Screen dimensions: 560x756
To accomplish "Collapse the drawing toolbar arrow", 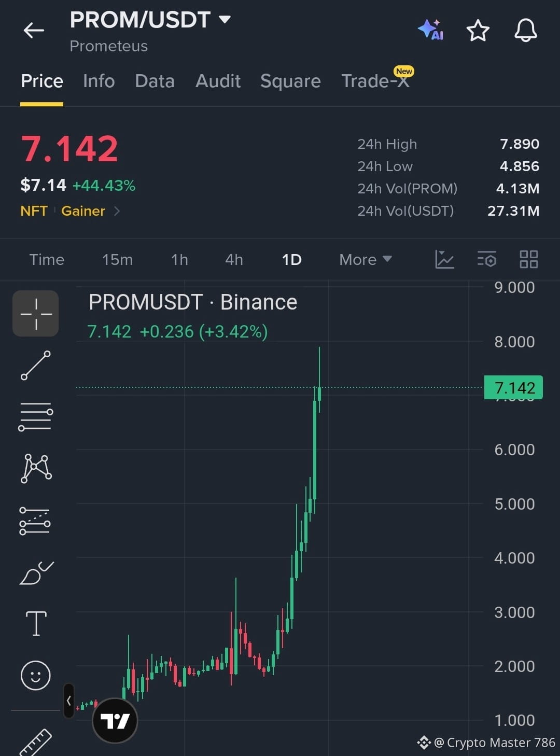I will [x=68, y=701].
